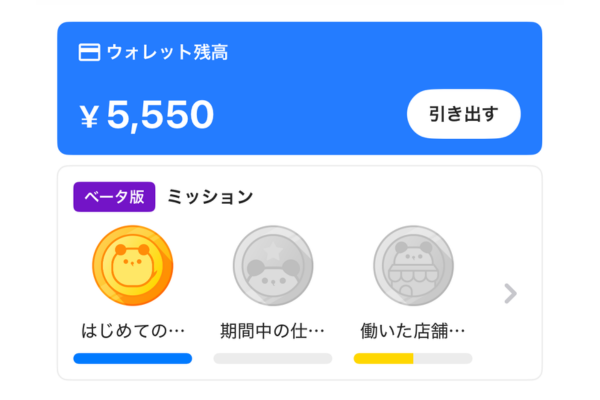Open the 働いた店舗… mission label
The width and height of the screenshot is (600, 400).
(412, 330)
